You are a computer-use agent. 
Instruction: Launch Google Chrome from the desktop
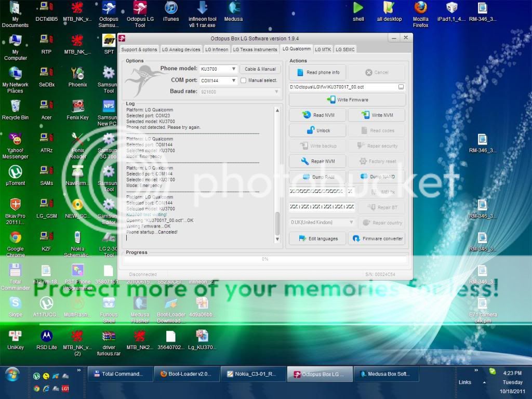(15, 244)
